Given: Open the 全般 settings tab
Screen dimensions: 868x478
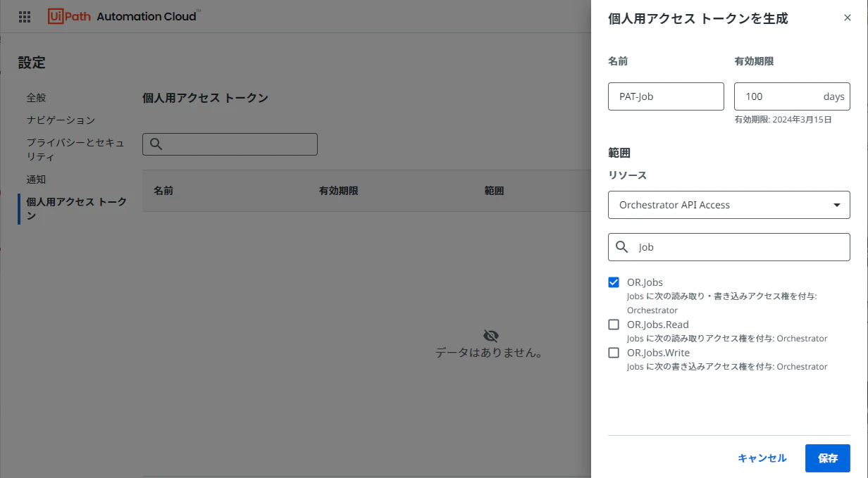Looking at the screenshot, I should pos(36,98).
